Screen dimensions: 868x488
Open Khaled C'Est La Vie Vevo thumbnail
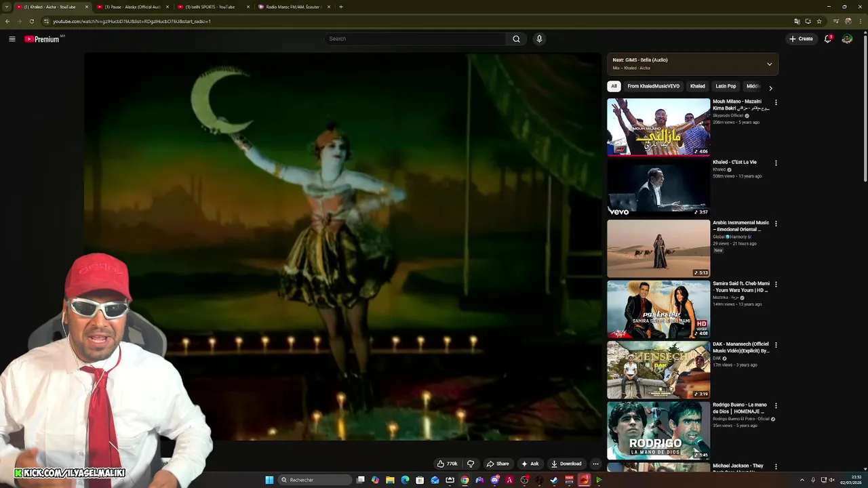[x=658, y=188]
